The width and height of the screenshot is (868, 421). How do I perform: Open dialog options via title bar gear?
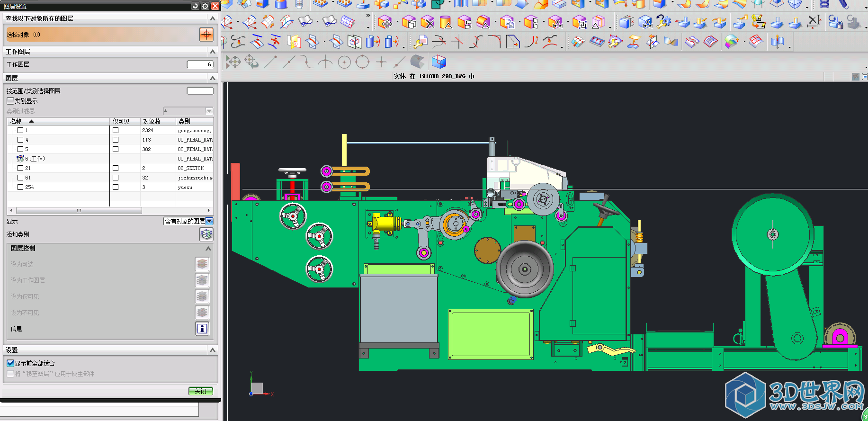pyautogui.click(x=205, y=6)
